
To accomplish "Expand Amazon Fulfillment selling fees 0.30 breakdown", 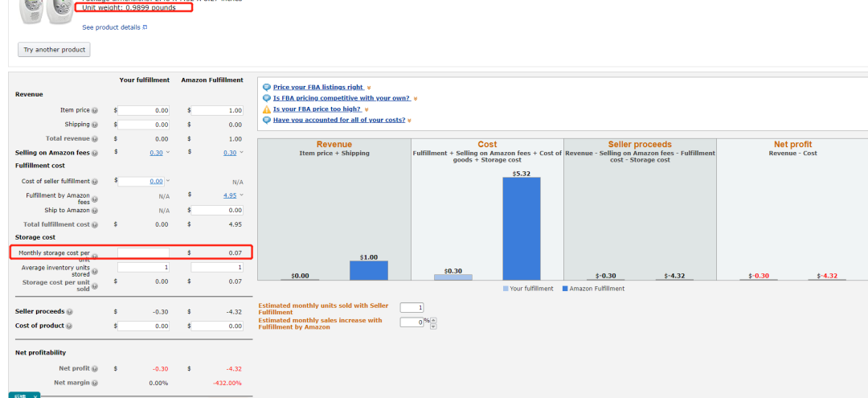I will click(240, 153).
